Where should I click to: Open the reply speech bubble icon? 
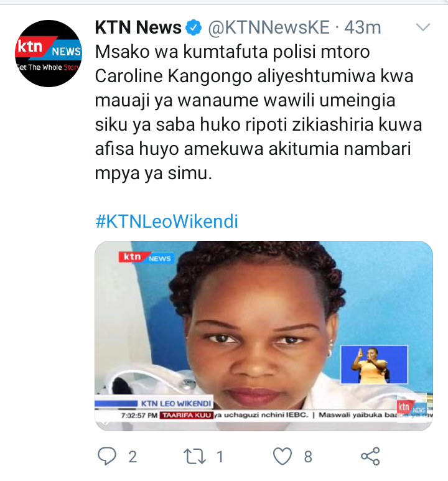pyautogui.click(x=107, y=456)
